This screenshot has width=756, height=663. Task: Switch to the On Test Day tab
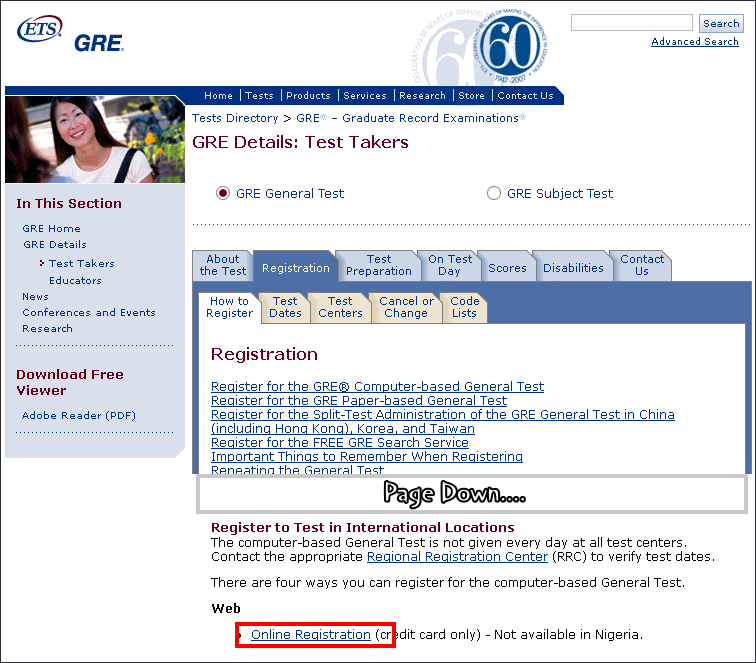click(x=450, y=265)
